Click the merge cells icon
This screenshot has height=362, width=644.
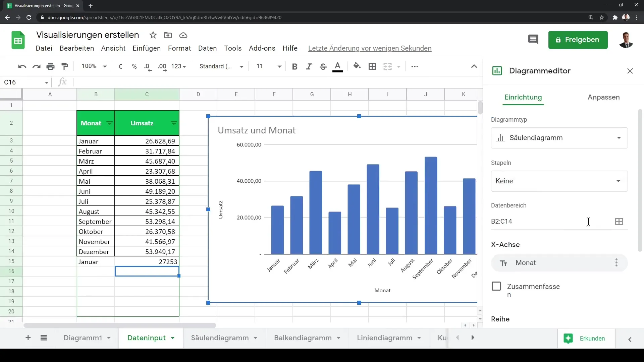click(x=387, y=66)
